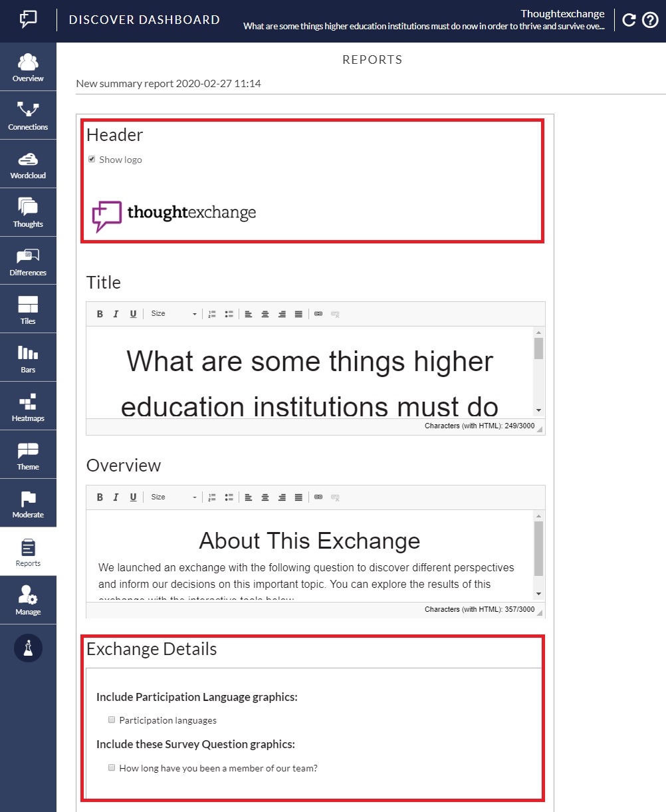Click the thoughtexchange logo image in Header
This screenshot has width=666, height=812.
(x=173, y=215)
